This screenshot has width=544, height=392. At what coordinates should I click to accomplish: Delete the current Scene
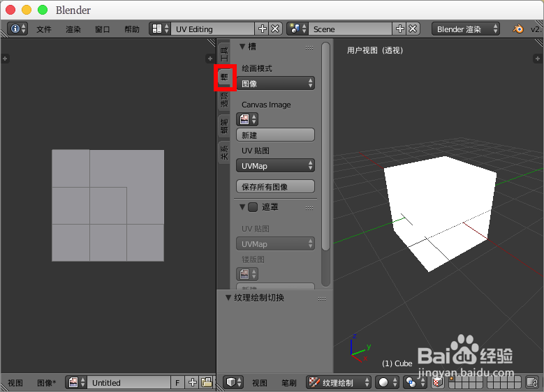coord(413,29)
